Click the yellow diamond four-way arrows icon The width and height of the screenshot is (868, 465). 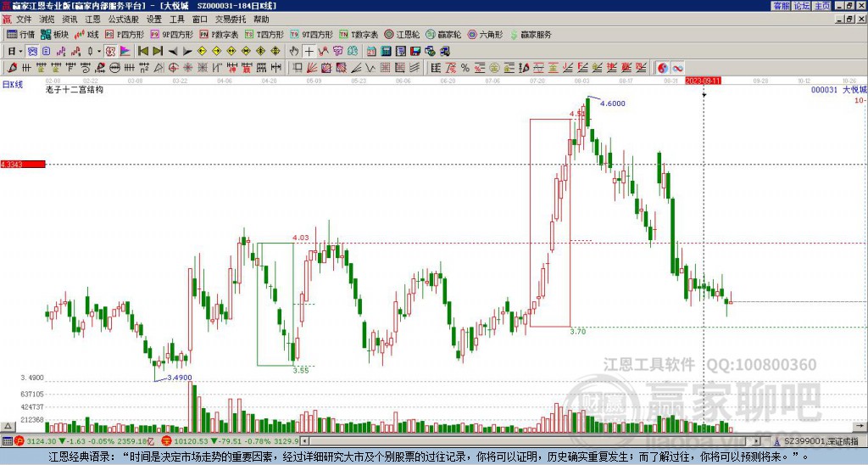coord(275,52)
